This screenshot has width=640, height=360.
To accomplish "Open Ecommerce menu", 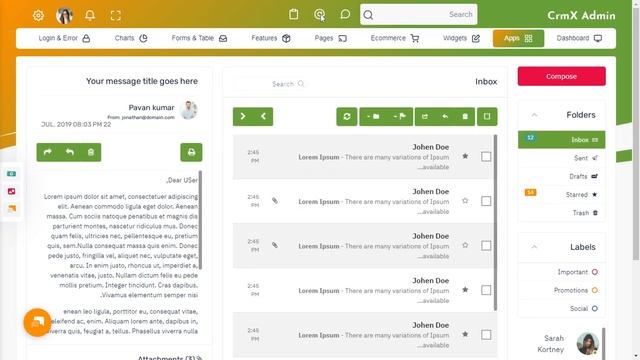I will coord(395,38).
